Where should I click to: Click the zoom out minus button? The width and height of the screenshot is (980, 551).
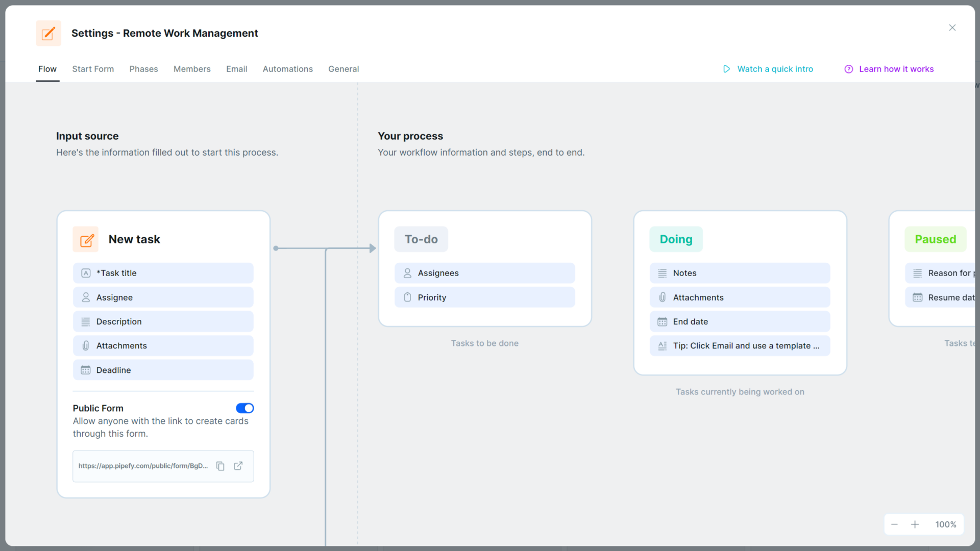894,524
